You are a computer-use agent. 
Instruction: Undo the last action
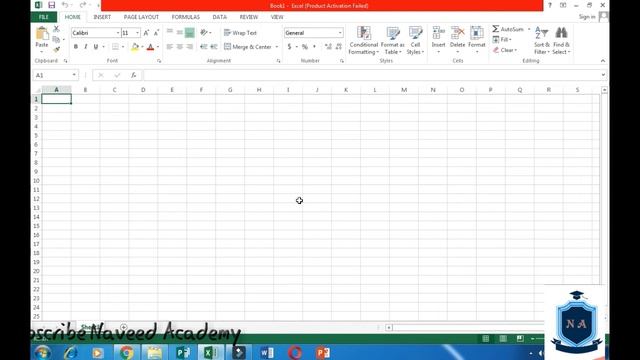(64, 5)
